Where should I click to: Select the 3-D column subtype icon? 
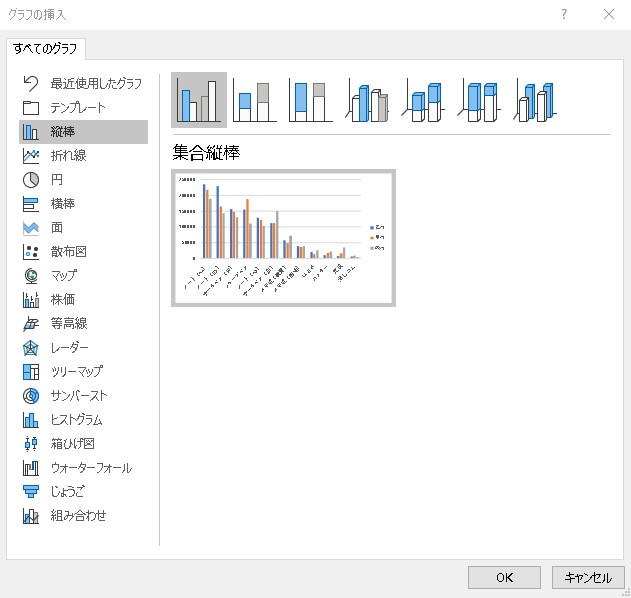tap(537, 100)
